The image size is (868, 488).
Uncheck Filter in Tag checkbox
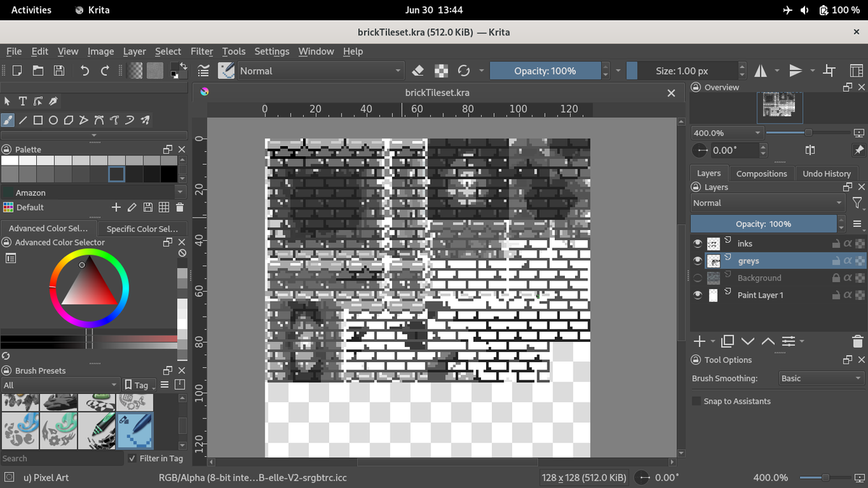132,458
